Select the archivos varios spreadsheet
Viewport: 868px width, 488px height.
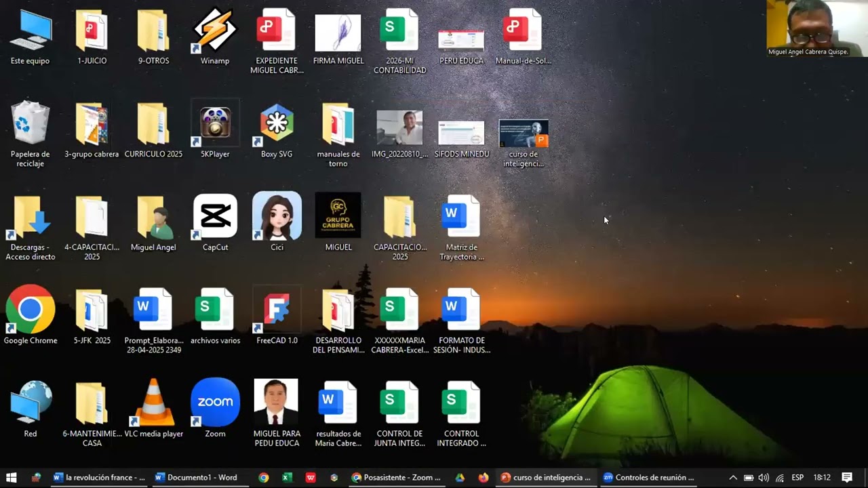[215, 317]
